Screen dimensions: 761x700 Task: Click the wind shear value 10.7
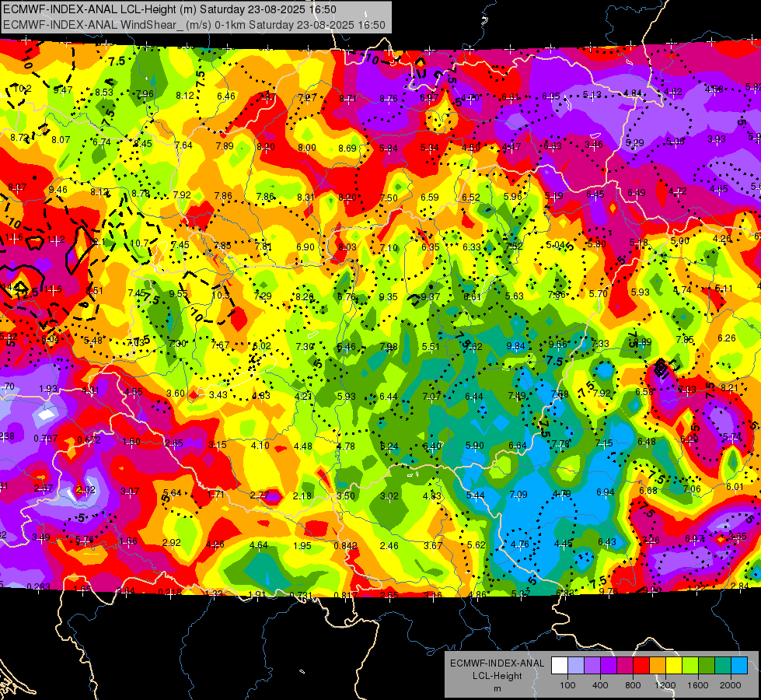139,243
